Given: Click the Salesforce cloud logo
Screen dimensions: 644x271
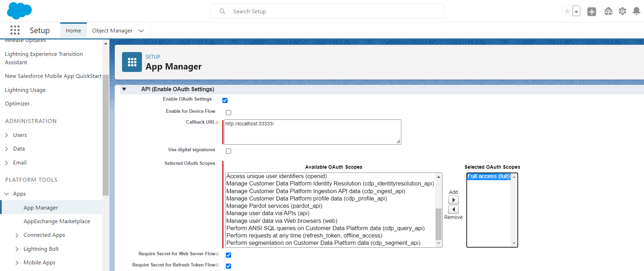Looking at the screenshot, I should (19, 11).
